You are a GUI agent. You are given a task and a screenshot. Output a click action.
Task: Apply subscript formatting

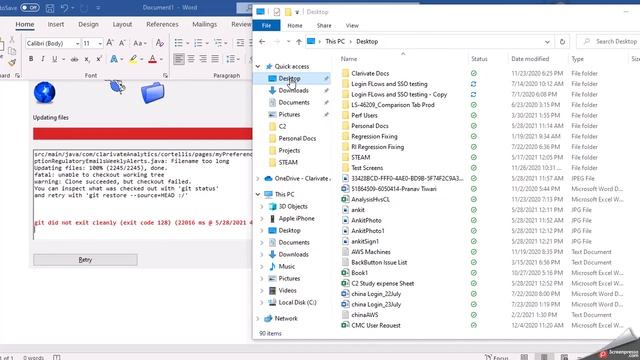coord(87,59)
